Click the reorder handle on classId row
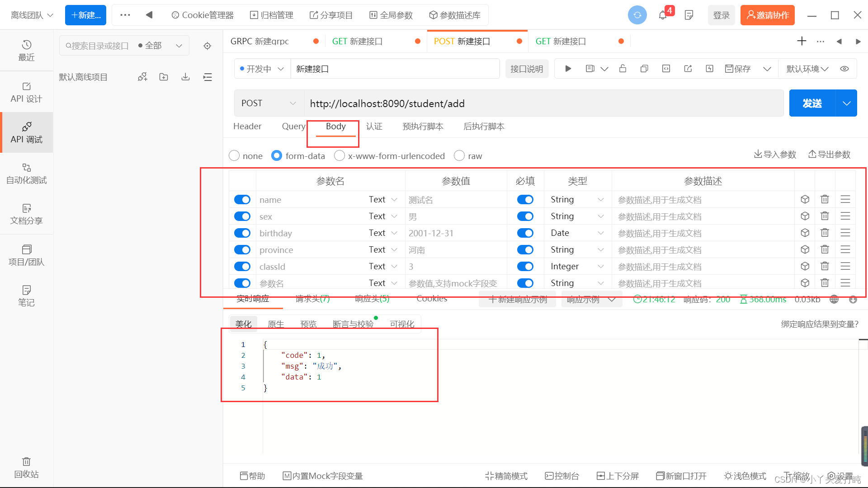This screenshot has width=868, height=488. [845, 266]
